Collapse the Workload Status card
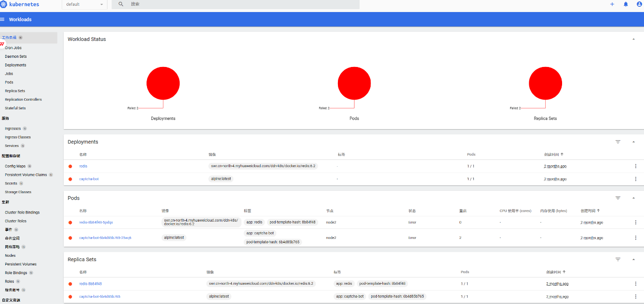 click(633, 40)
